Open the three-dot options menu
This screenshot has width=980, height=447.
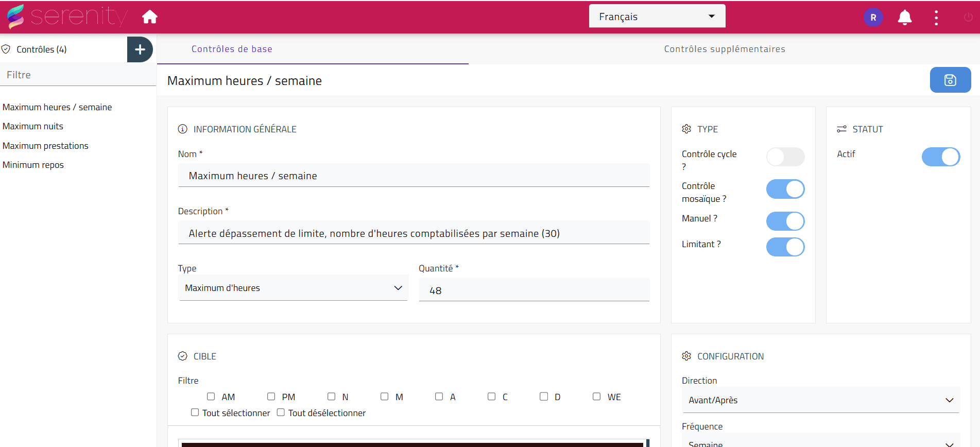pyautogui.click(x=936, y=18)
